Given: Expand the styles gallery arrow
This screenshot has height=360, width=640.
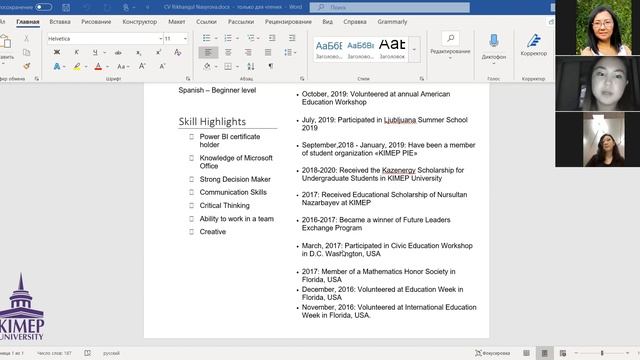Looking at the screenshot, I should (414, 49).
